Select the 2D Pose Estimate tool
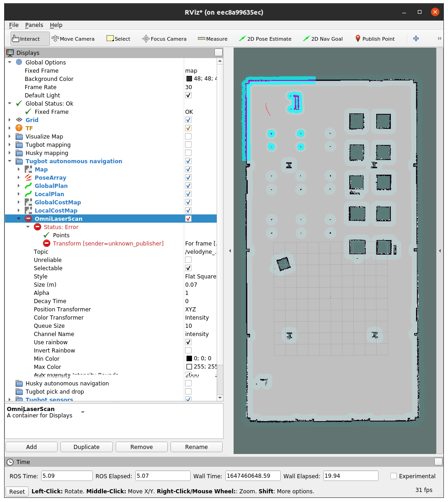 [x=265, y=39]
